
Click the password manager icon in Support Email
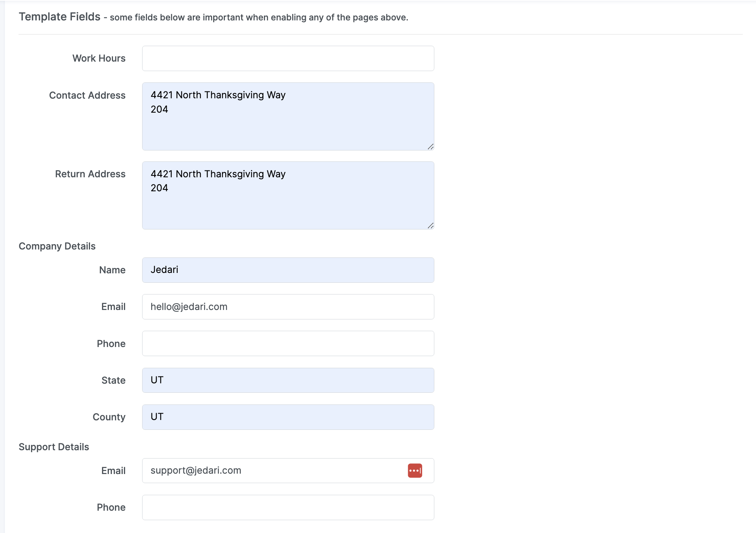coord(415,471)
